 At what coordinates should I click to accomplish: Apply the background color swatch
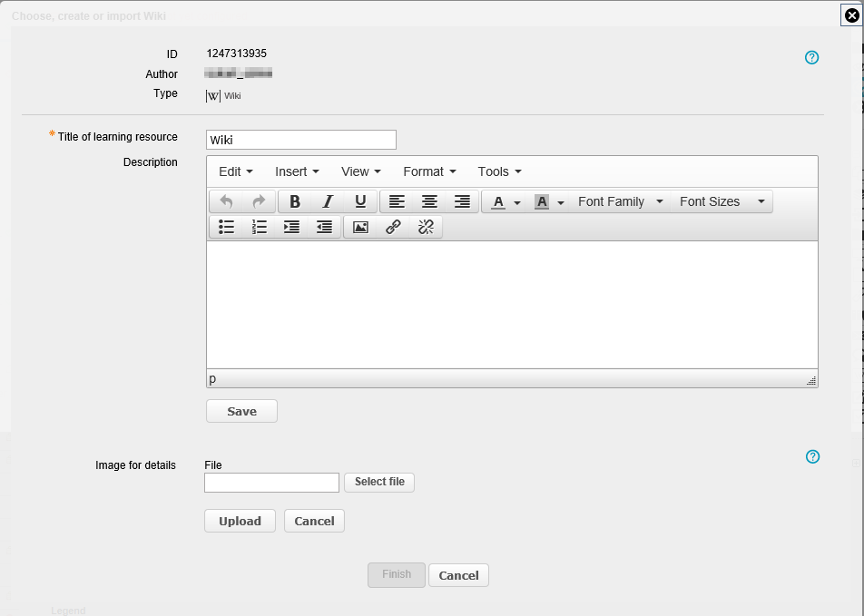click(x=542, y=201)
